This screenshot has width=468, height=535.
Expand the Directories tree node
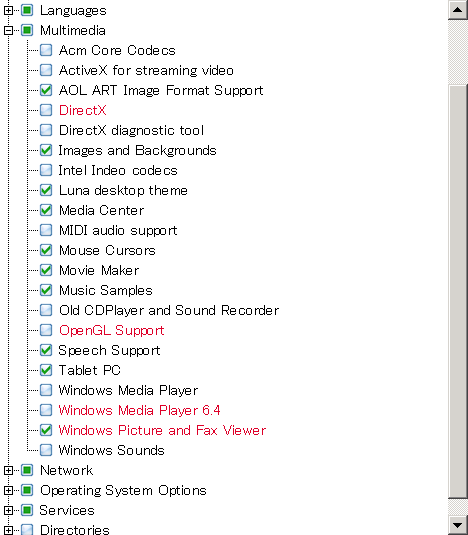click(8, 530)
